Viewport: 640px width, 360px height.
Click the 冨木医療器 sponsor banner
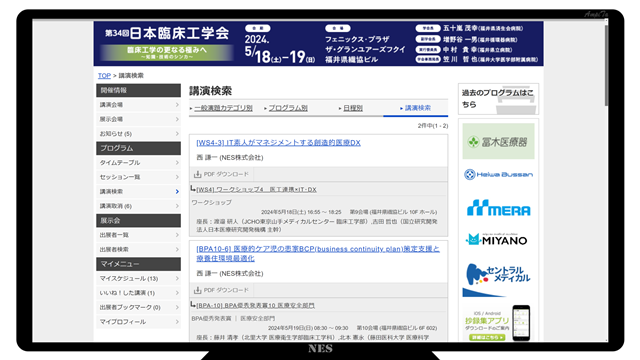[x=498, y=141]
